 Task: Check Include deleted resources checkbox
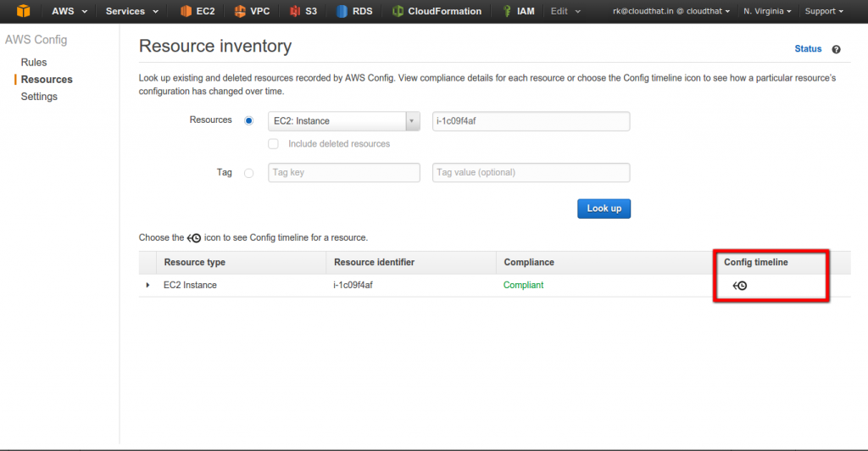274,144
